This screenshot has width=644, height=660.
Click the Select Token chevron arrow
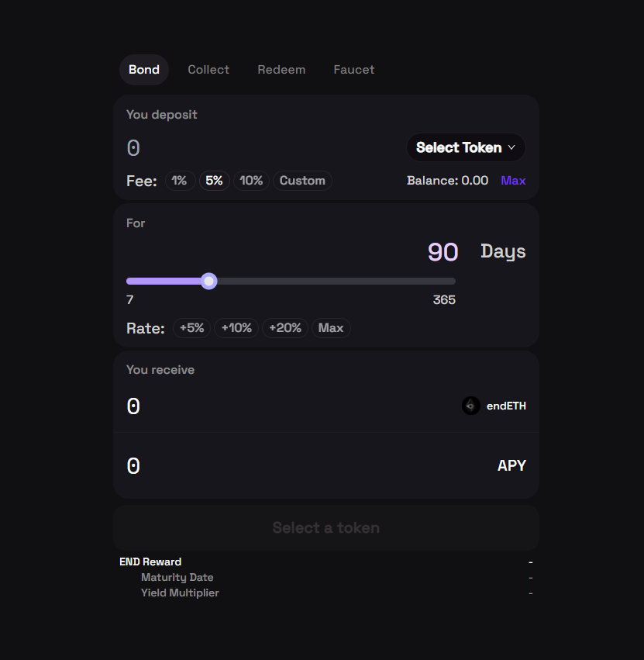[511, 147]
